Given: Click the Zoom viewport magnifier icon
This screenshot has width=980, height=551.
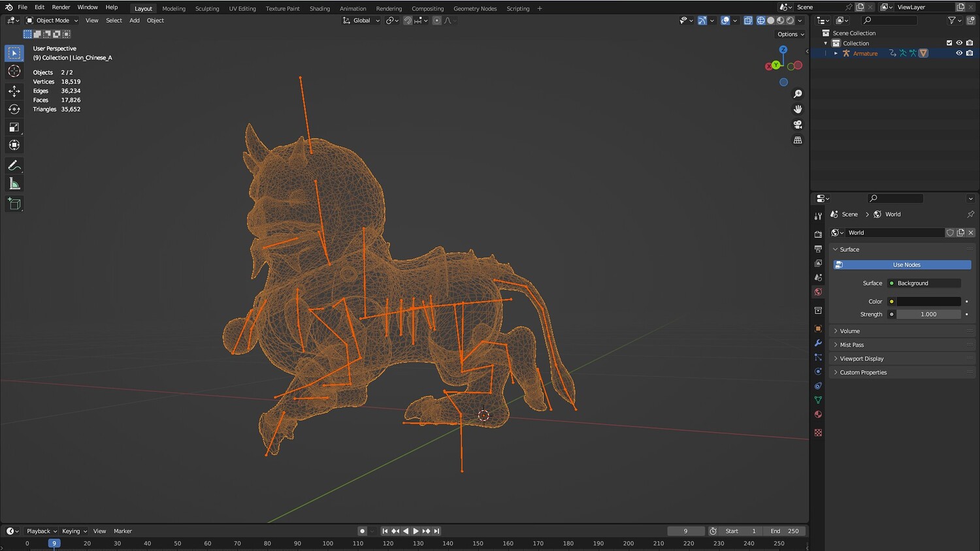Looking at the screenshot, I should tap(798, 94).
